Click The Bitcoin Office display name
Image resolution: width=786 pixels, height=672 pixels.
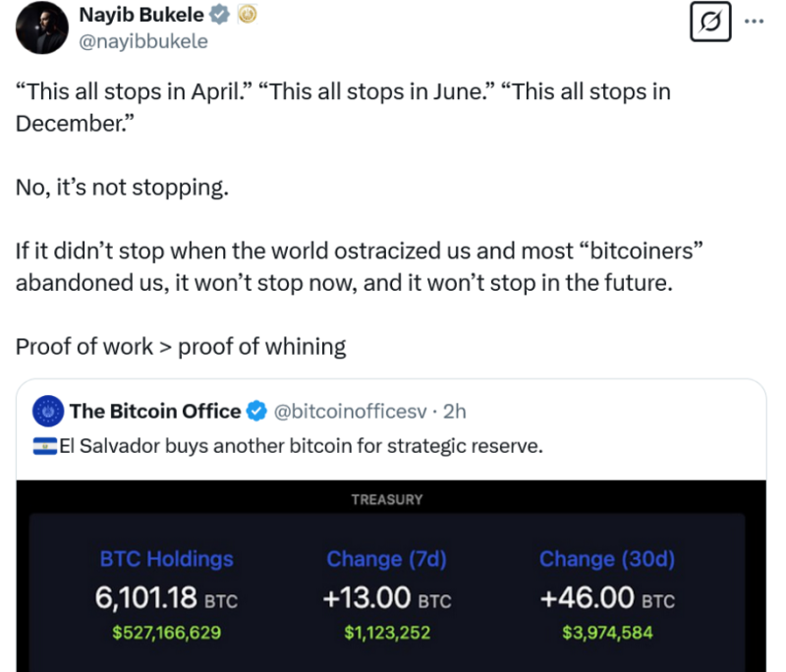[155, 411]
